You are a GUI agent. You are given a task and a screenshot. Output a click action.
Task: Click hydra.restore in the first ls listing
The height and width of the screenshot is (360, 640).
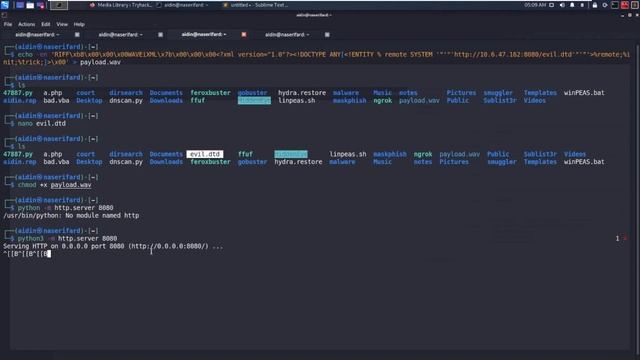pyautogui.click(x=302, y=93)
